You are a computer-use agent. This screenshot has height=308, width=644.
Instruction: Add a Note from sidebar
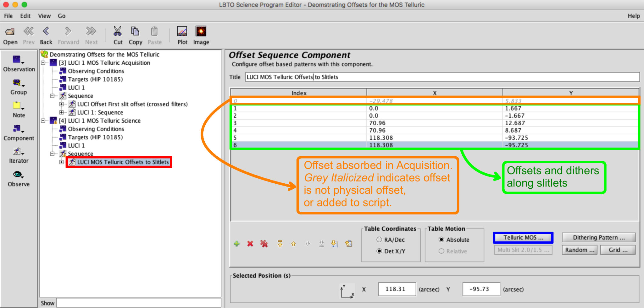click(x=19, y=110)
